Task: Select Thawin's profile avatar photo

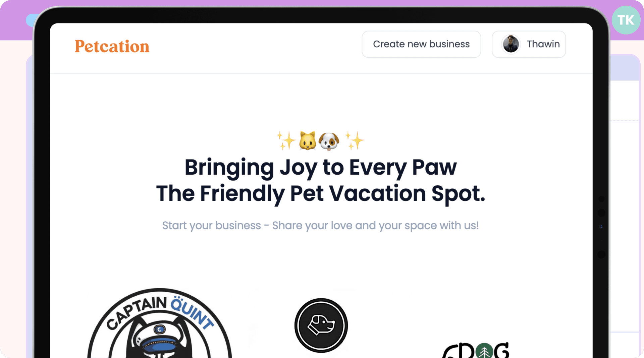Action: (511, 44)
